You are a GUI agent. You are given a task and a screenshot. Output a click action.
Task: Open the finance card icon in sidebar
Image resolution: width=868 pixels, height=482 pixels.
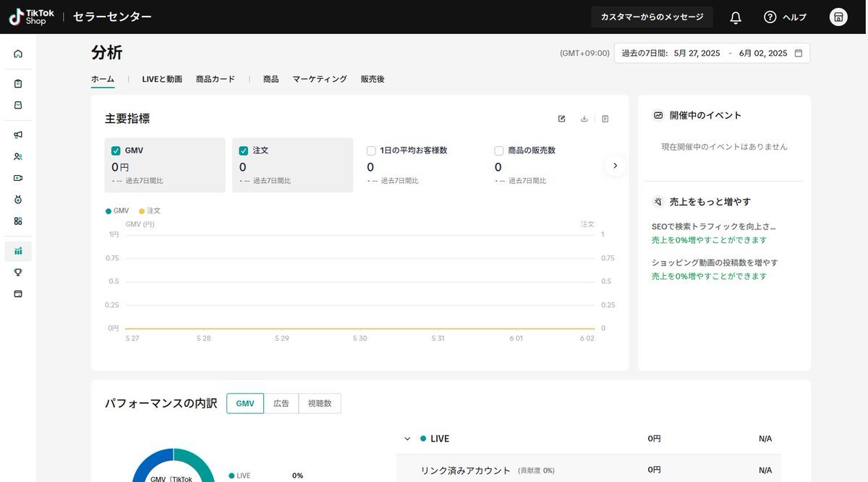click(18, 294)
